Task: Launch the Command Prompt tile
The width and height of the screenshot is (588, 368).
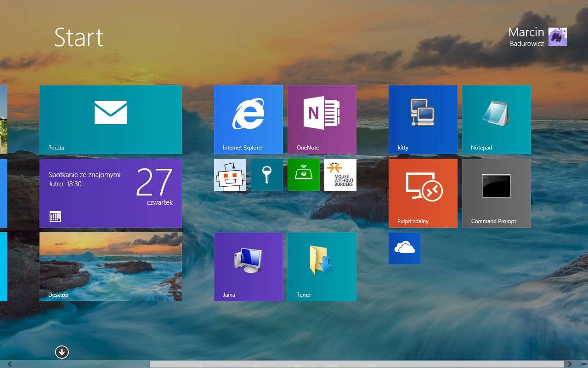Action: point(497,193)
